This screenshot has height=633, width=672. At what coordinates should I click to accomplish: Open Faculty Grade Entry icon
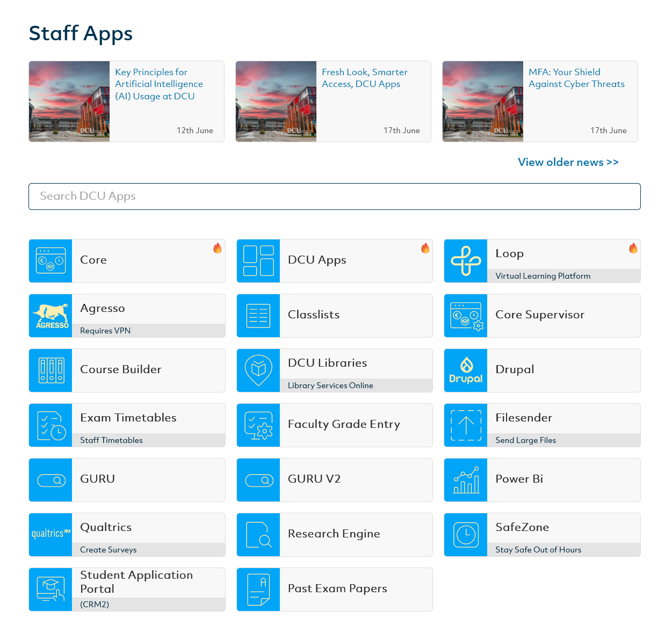point(258,425)
